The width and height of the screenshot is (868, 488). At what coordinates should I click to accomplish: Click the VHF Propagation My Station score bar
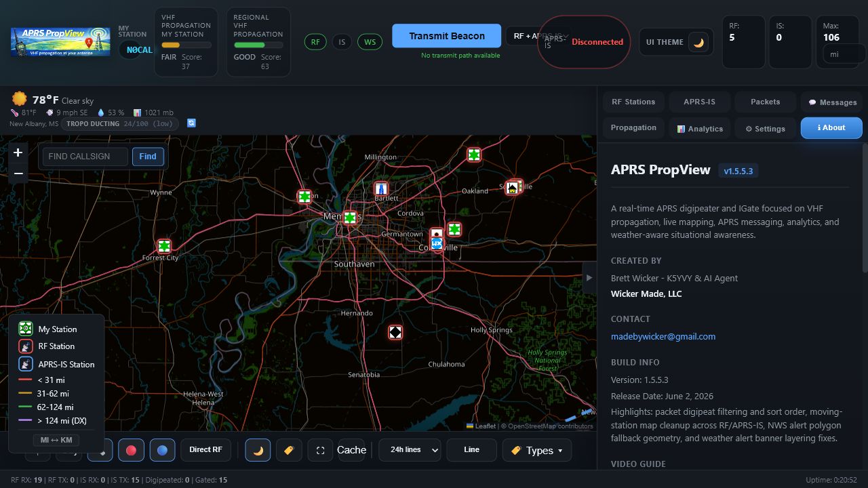click(186, 45)
